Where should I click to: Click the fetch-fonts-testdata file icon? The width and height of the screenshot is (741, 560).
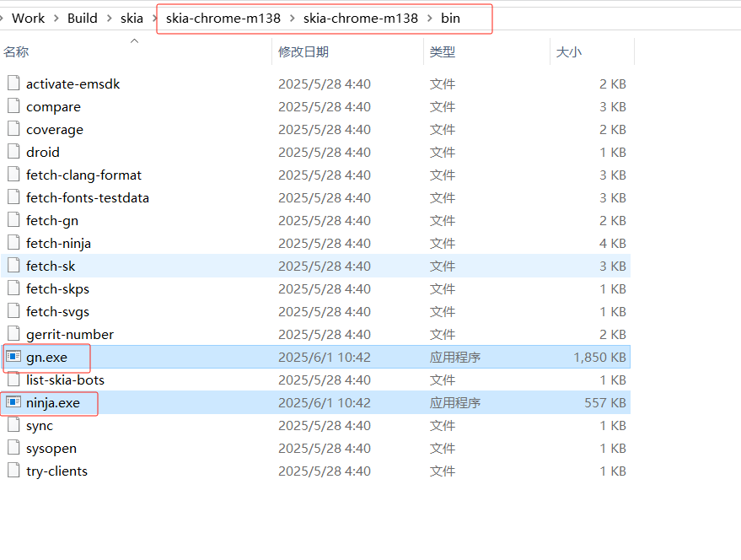point(13,197)
